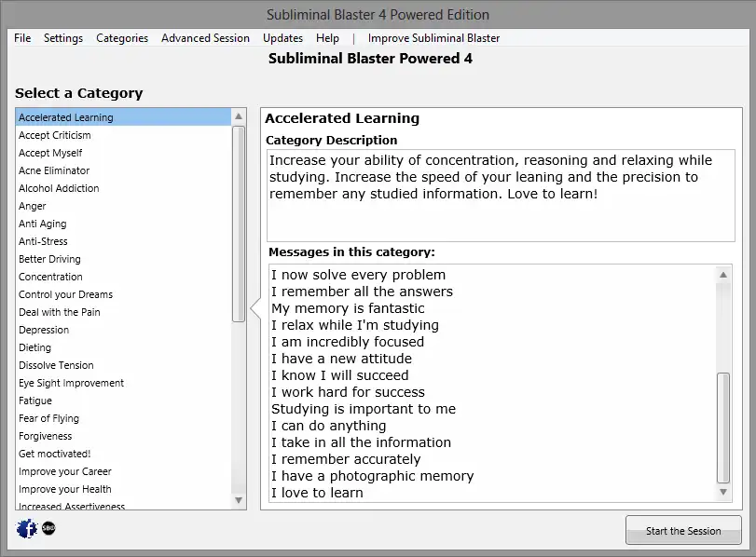This screenshot has height=557, width=756.
Task: Click the messages list scrollbar thumb
Action: (x=723, y=428)
